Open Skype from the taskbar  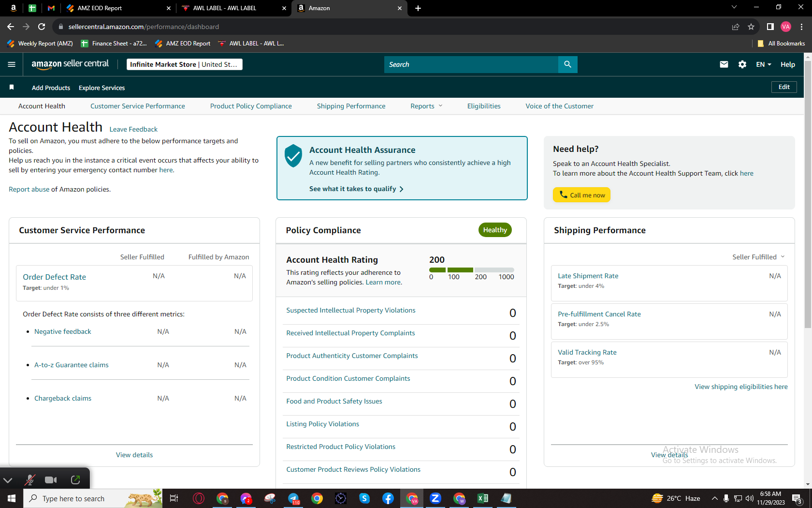tap(364, 498)
